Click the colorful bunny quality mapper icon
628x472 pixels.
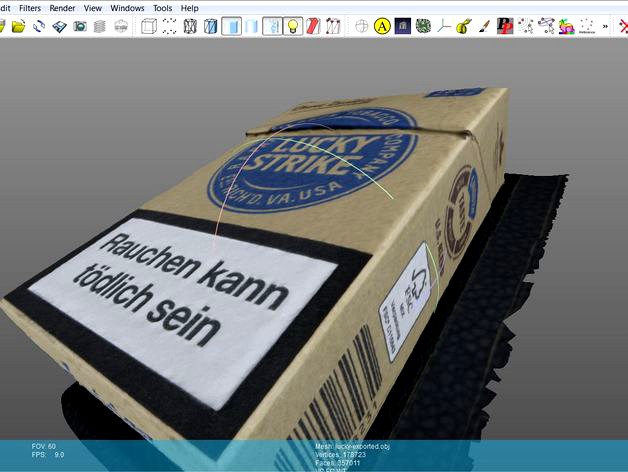coord(566,26)
